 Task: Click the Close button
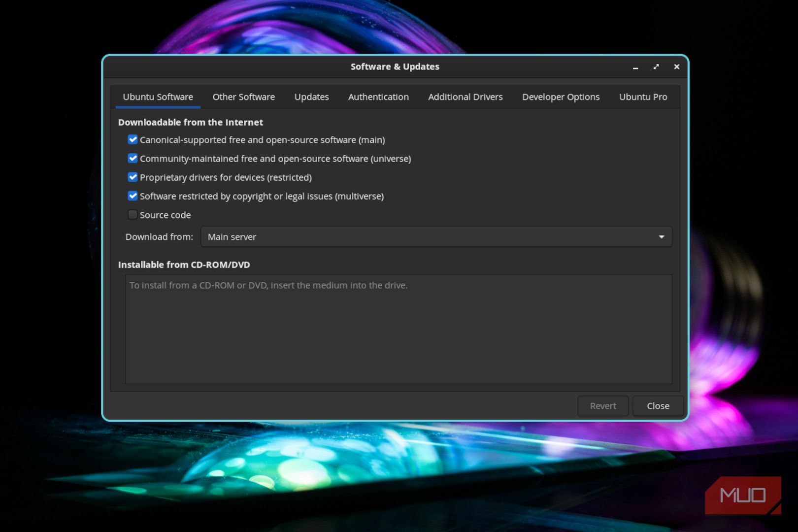click(x=658, y=406)
